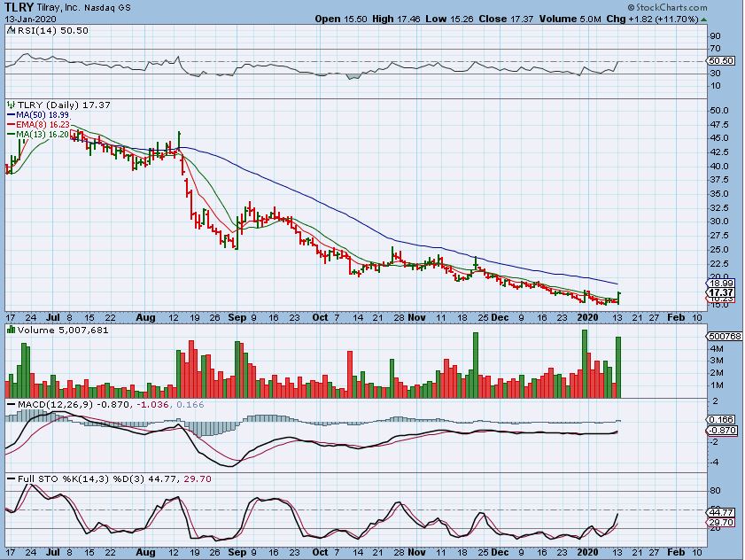Click the 2020 label on price time axis
The image size is (745, 560).
point(587,317)
